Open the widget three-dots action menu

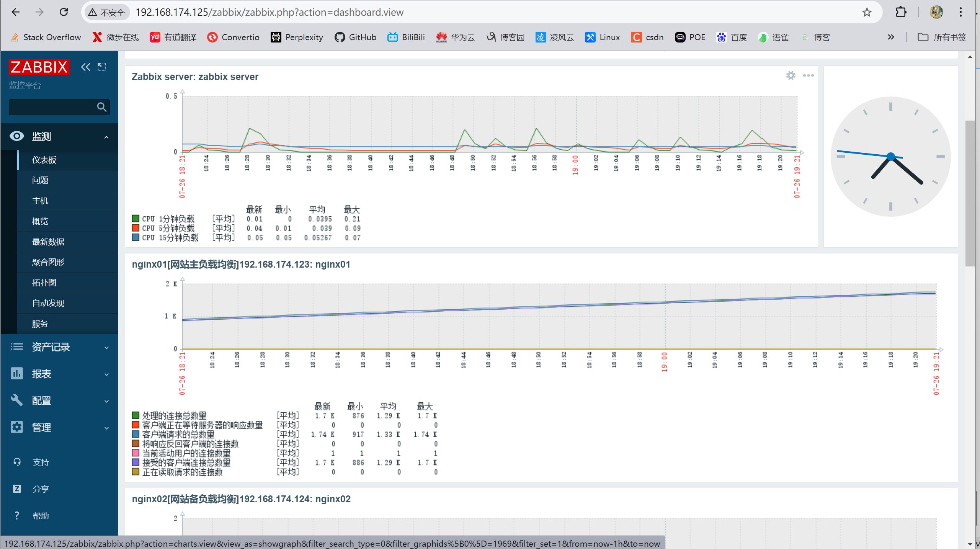pos(808,75)
